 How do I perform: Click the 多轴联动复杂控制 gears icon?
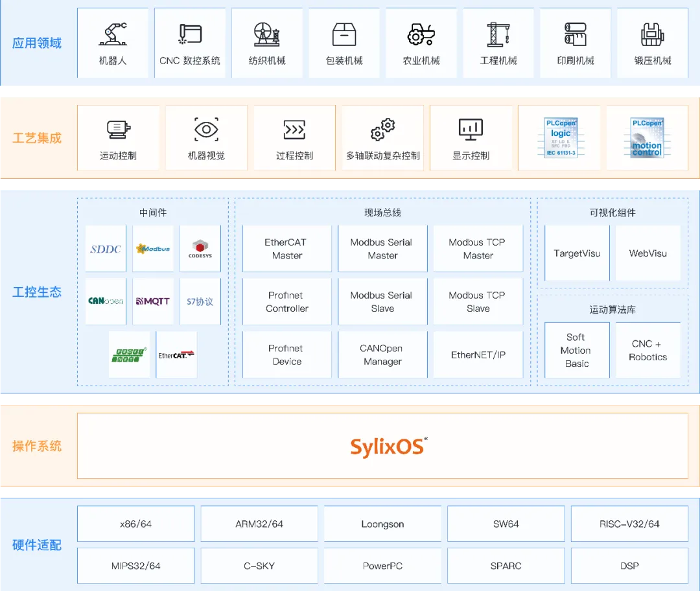(x=382, y=130)
